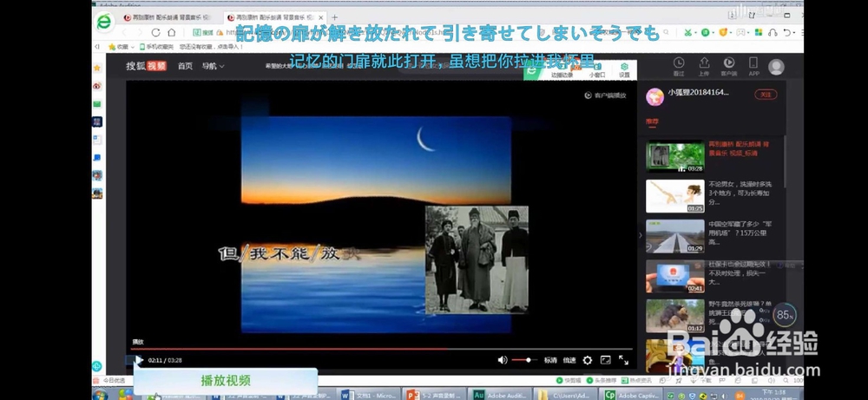Open a new browser tab with plus
The width and height of the screenshot is (868, 400).
(x=334, y=17)
